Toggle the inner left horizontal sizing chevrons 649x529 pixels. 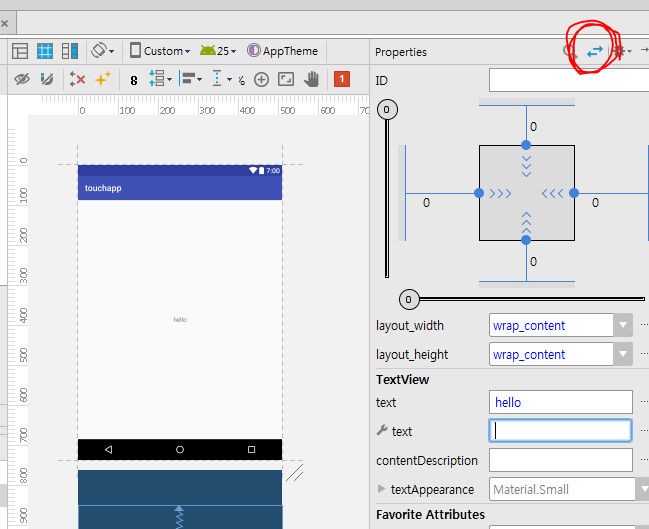(500, 193)
